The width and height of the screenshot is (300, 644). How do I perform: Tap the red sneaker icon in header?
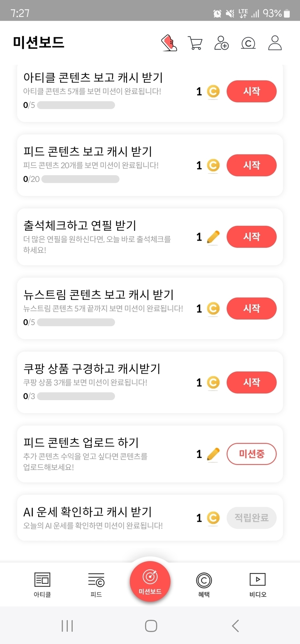(x=169, y=43)
